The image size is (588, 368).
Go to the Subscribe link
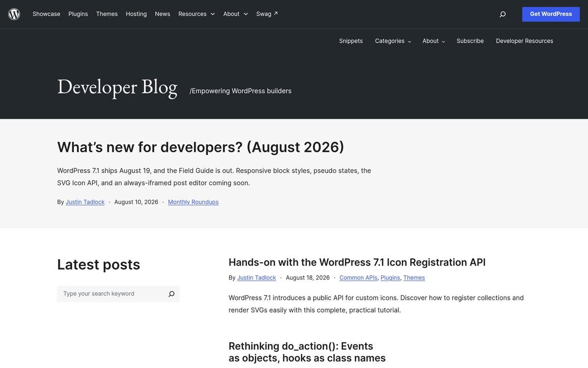pyautogui.click(x=470, y=41)
